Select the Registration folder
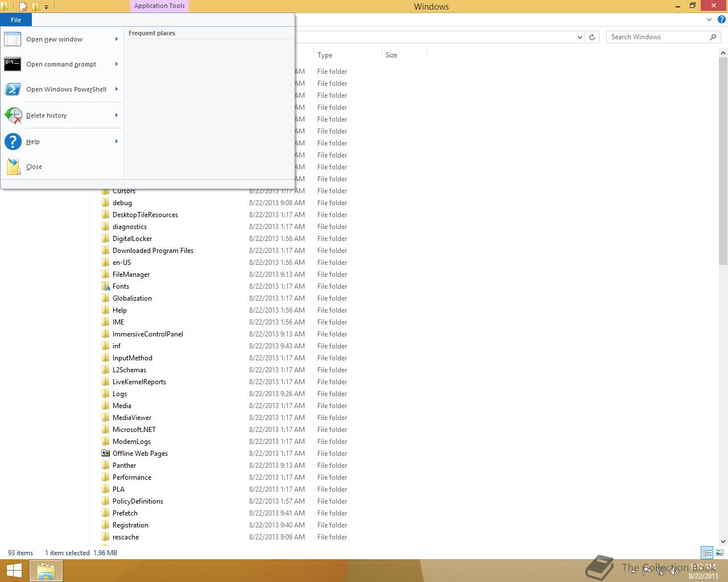The height and width of the screenshot is (582, 728). coord(130,525)
